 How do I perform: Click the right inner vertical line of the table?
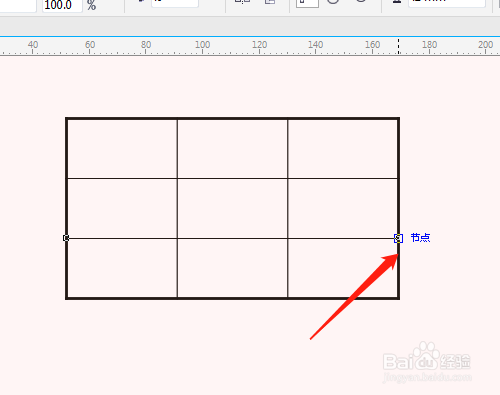[288, 208]
